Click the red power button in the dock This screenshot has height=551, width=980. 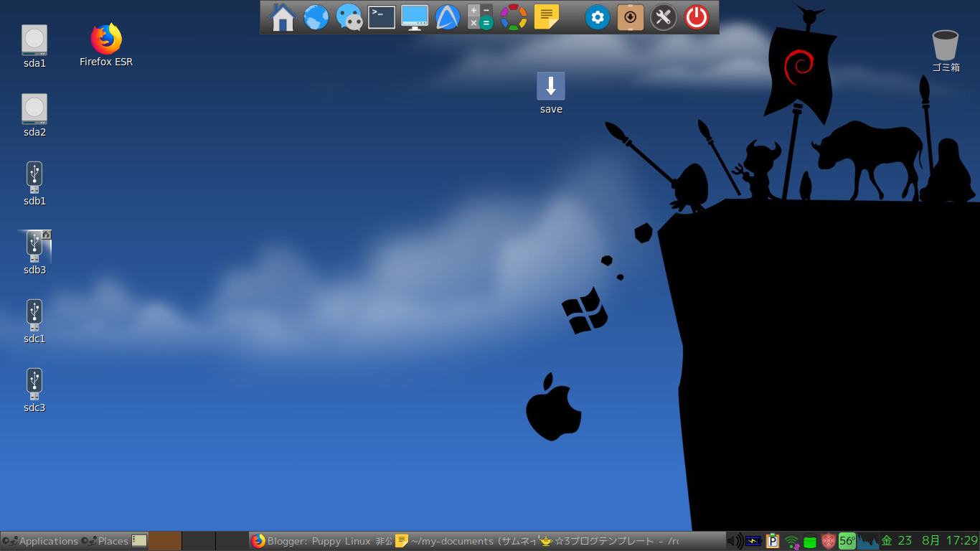coord(697,17)
